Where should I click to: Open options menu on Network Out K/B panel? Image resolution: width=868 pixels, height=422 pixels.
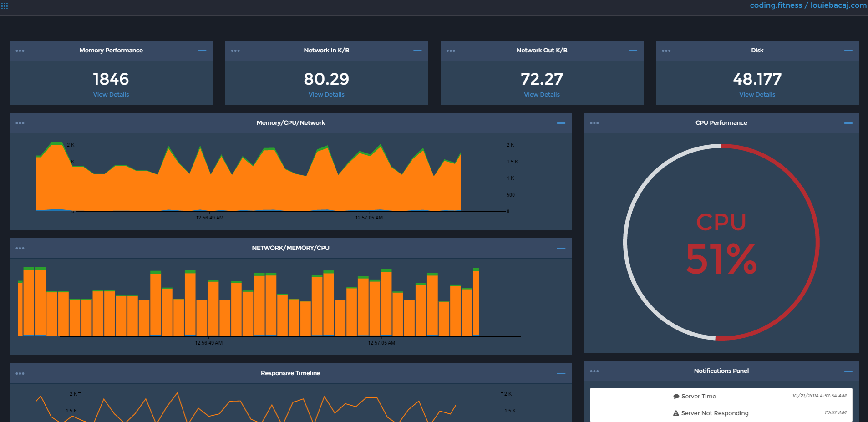click(x=451, y=51)
